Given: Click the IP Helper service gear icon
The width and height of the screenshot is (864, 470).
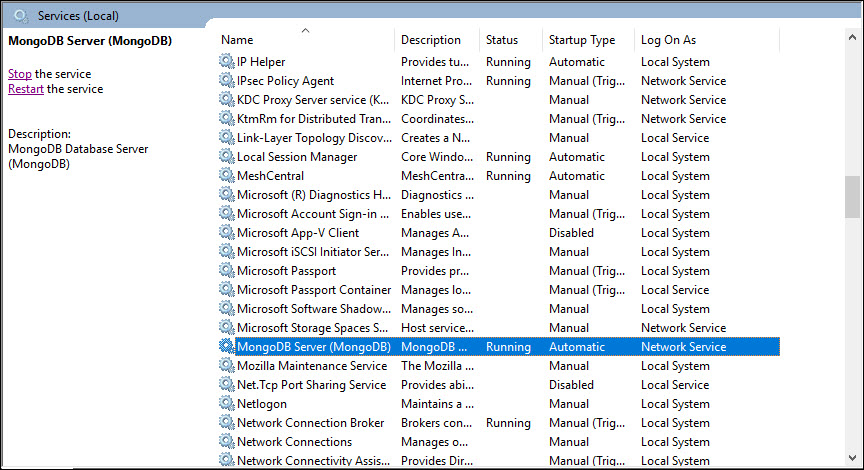Looking at the screenshot, I should (x=226, y=61).
